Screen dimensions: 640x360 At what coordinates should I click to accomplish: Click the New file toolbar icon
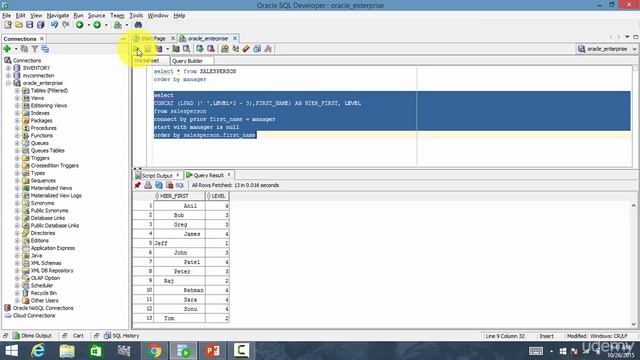click(8, 25)
